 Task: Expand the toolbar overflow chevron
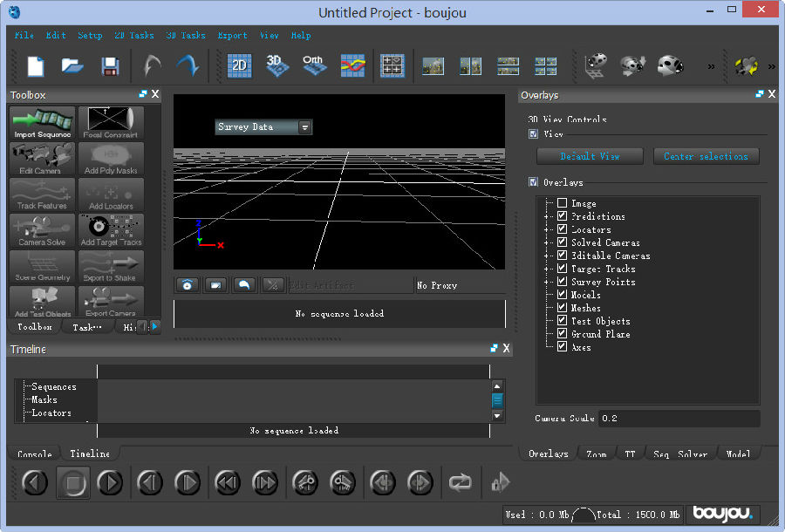coord(711,66)
